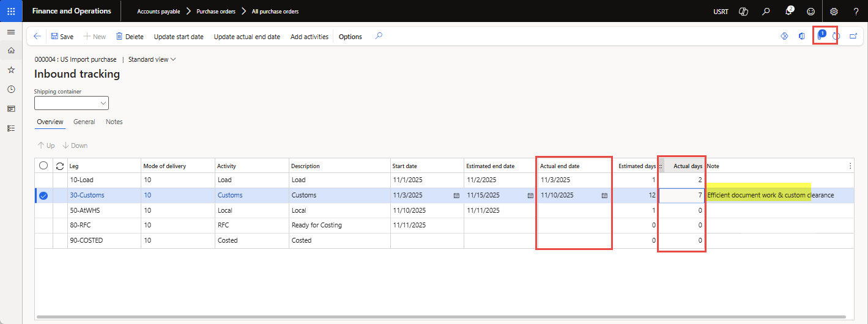Open the app launcher waffle menu
Viewport: 868px width, 324px height.
[x=11, y=11]
